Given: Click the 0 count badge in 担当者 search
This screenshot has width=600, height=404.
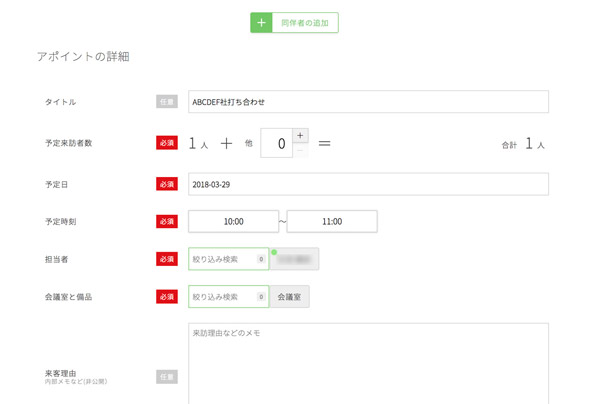Looking at the screenshot, I should (x=260, y=259).
